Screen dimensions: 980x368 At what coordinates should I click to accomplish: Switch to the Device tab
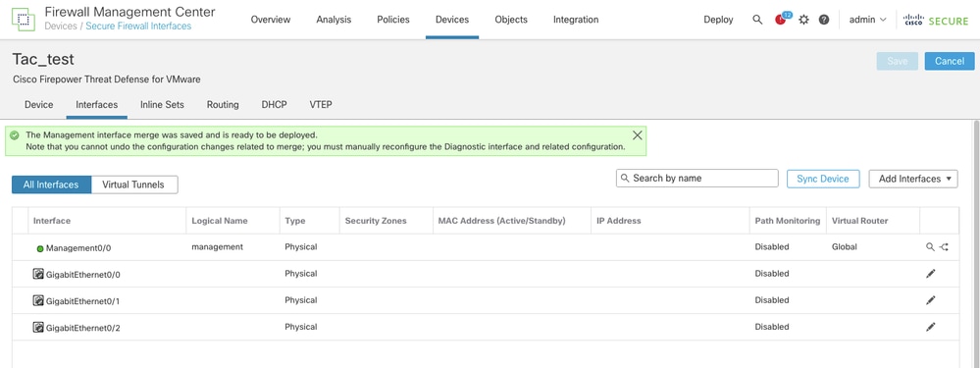coord(39,105)
